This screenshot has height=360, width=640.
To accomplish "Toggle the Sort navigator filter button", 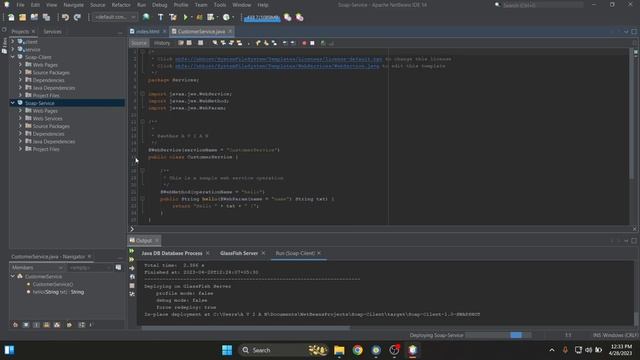I will (x=82, y=325).
